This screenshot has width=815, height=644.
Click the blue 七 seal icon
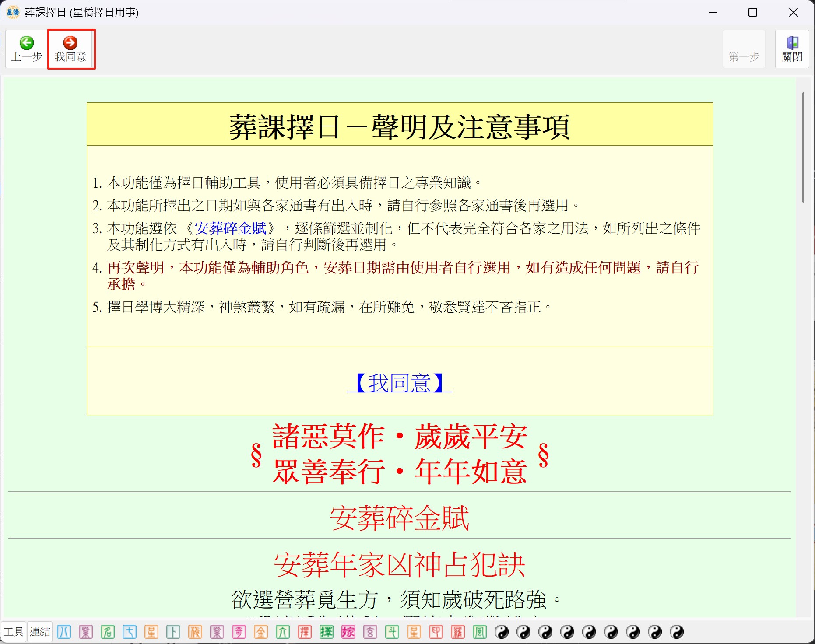(x=130, y=632)
